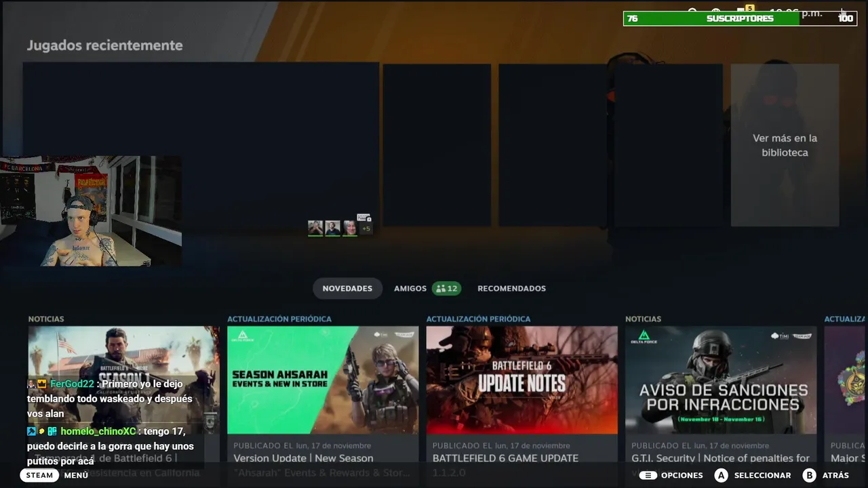Click the OPCIONES menu-button icon in the footer
The width and height of the screenshot is (868, 488).
pyautogui.click(x=648, y=475)
